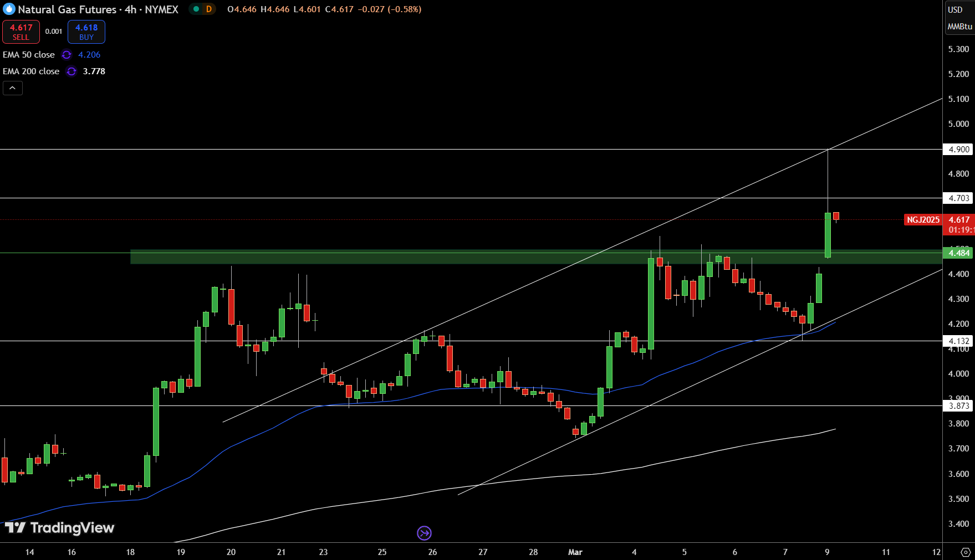Click the Natural Gas Futures symbol icon
This screenshot has width=975, height=560.
tap(8, 9)
